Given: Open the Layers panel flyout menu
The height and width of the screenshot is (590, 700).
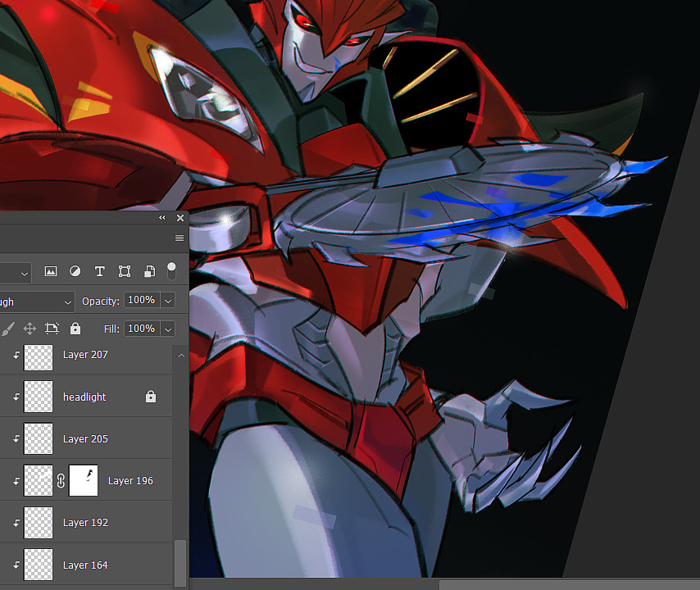Looking at the screenshot, I should [x=180, y=238].
